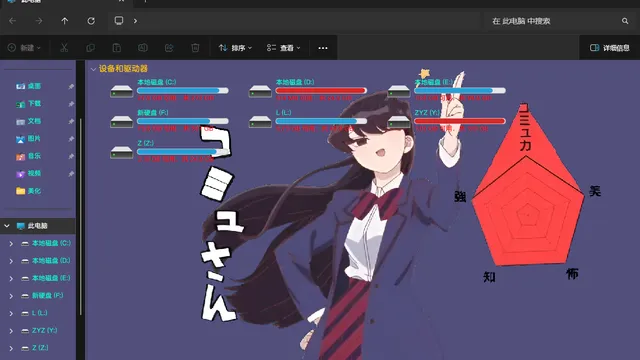Unpin 视频 using its pin icon
Screen dimensions: 640x360
(x=71, y=174)
